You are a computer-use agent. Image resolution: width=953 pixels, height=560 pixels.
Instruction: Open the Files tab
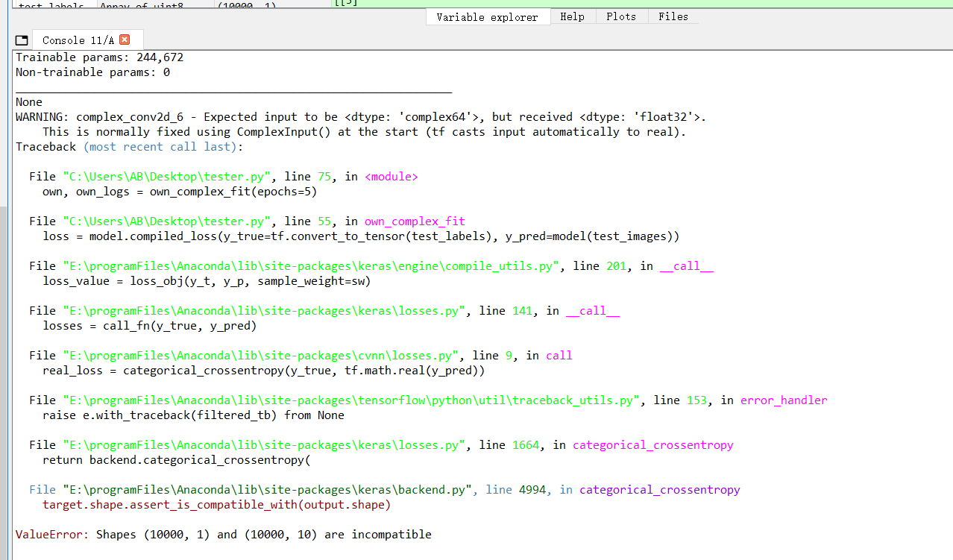(x=673, y=16)
